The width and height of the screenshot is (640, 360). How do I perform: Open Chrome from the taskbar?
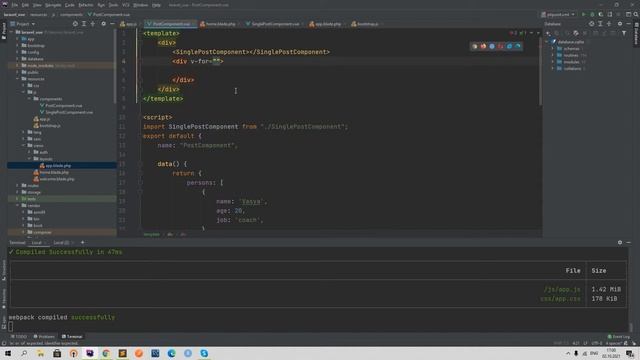[106, 353]
